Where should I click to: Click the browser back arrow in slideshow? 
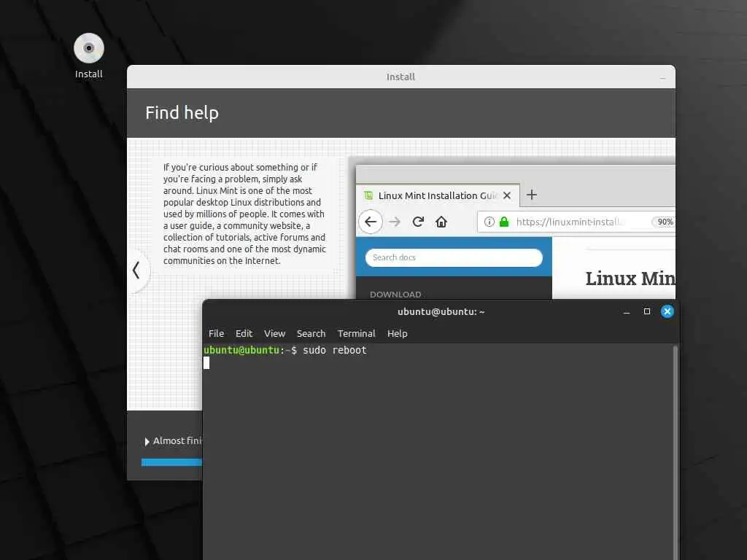click(x=370, y=222)
